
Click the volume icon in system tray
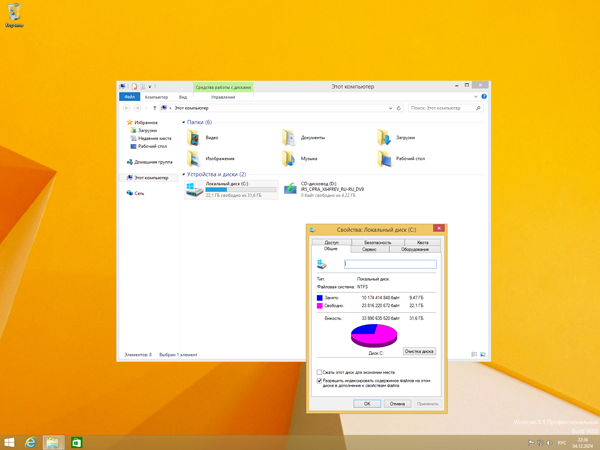[x=549, y=443]
